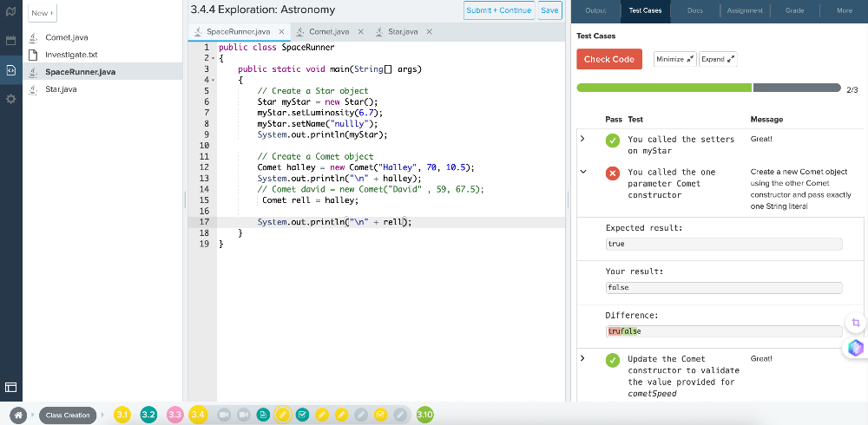Viewport: 868px width, 425px height.
Task: Go to section 3.3 badge
Action: point(175,415)
